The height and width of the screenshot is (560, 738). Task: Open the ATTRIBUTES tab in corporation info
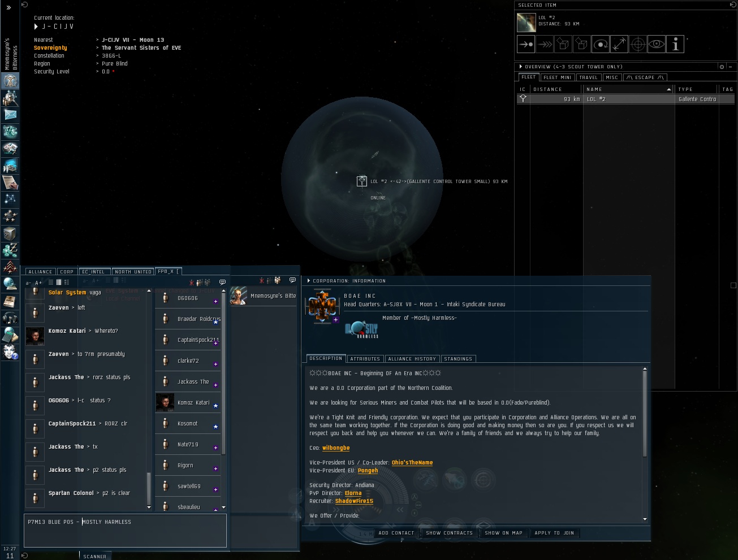pos(365,359)
